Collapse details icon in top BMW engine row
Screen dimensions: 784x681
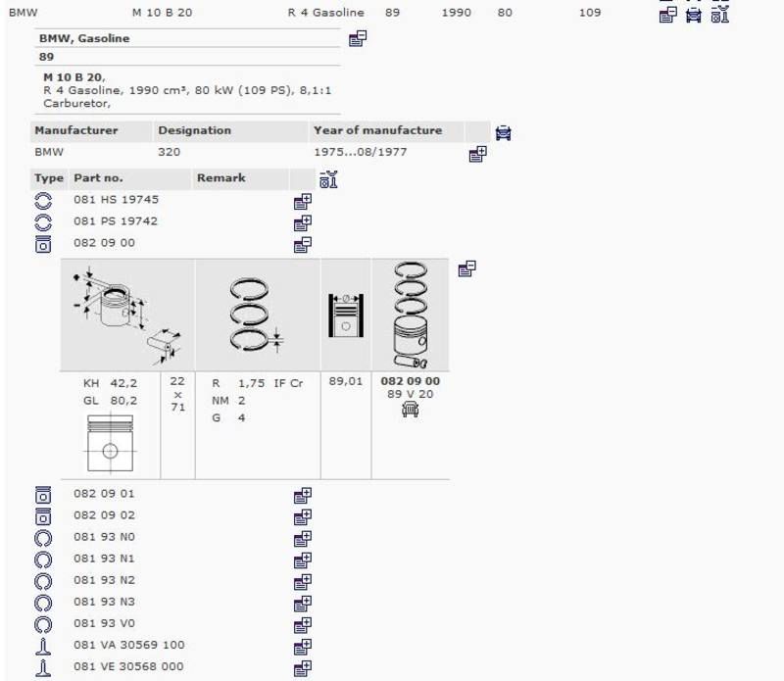coord(668,15)
